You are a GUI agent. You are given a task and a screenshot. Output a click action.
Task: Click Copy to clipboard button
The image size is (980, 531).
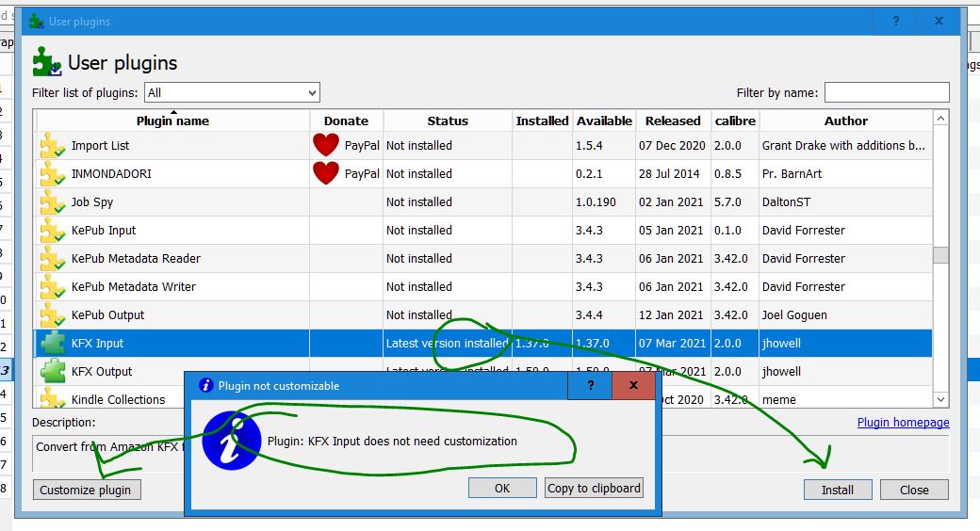pos(594,488)
